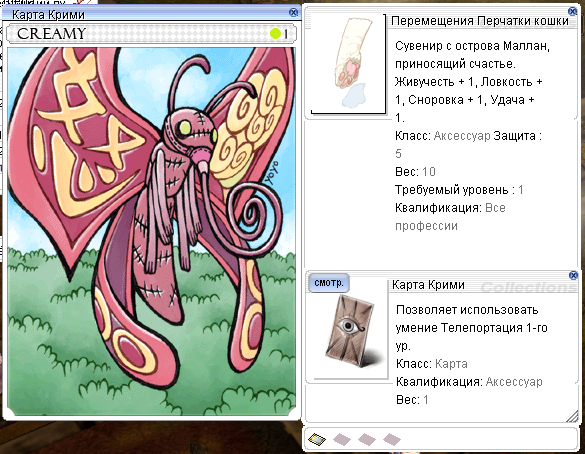The width and height of the screenshot is (585, 454).
Task: Close the Перчатки кошки item description panel
Action: (572, 12)
